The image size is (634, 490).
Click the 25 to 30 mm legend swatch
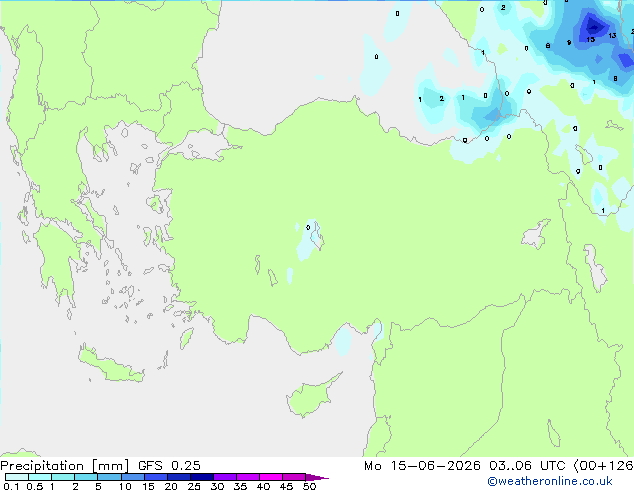click(x=201, y=477)
